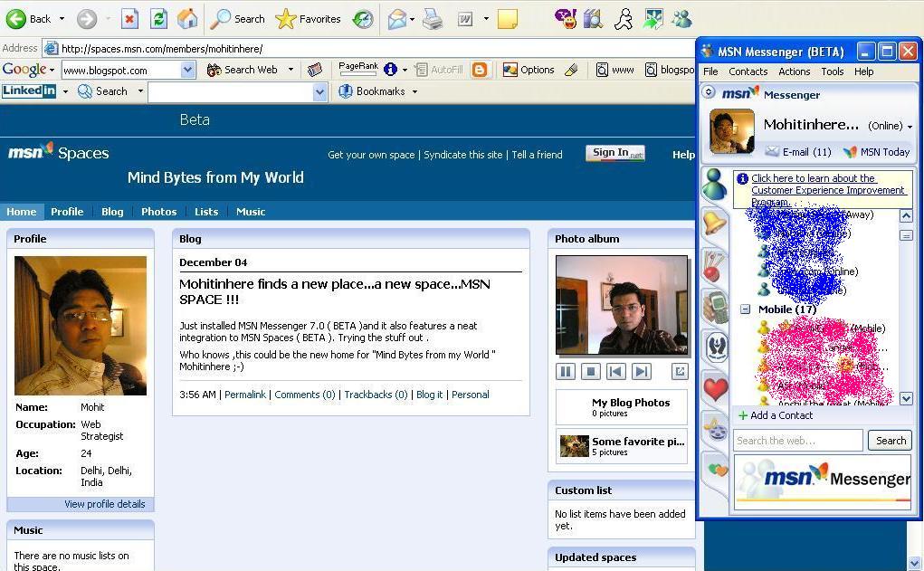The image size is (924, 571).
Task: Open Google toolbar Options
Action: 529,70
